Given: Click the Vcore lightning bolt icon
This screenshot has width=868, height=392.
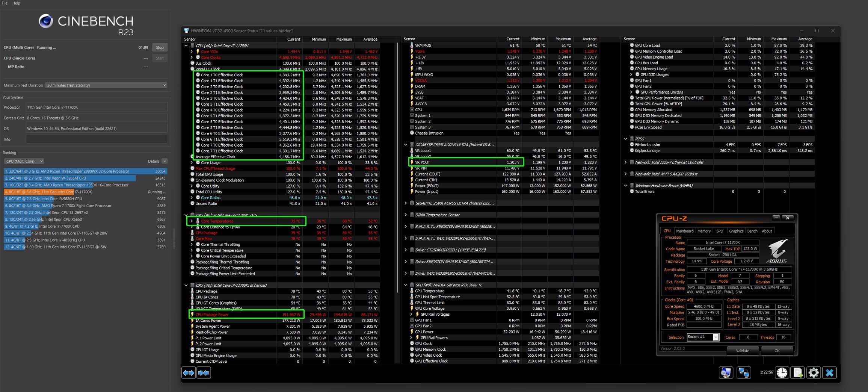Looking at the screenshot, I should click(412, 51).
